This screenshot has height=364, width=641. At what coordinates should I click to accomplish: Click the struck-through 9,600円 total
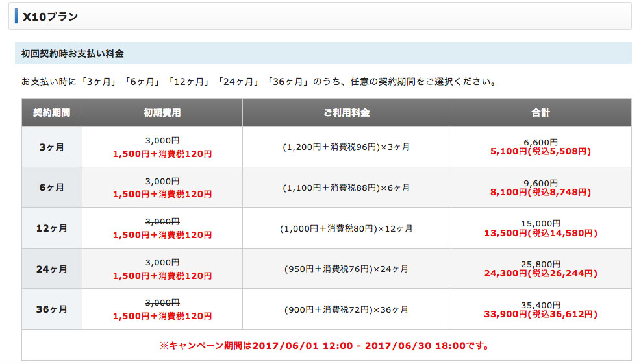point(541,183)
